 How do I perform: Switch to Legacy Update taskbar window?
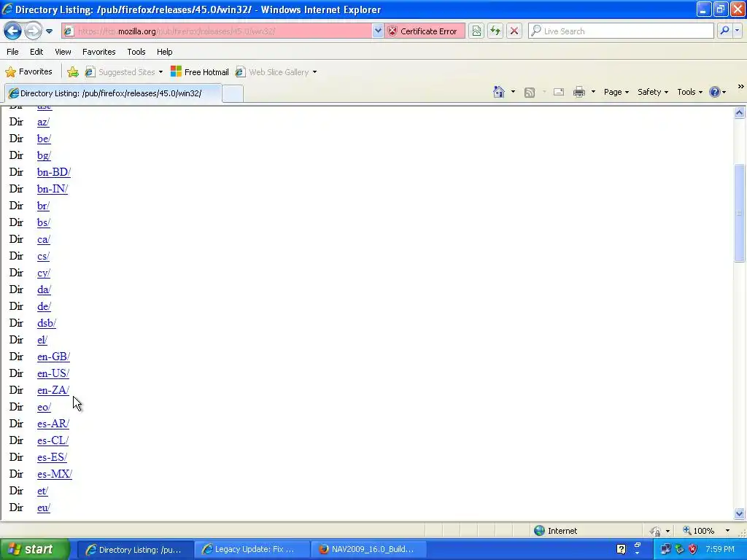pos(254,549)
